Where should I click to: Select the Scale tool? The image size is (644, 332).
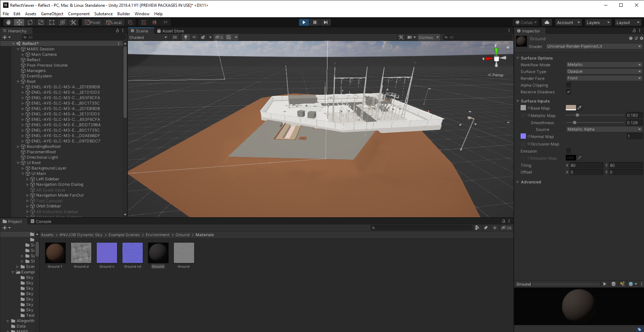[41, 22]
